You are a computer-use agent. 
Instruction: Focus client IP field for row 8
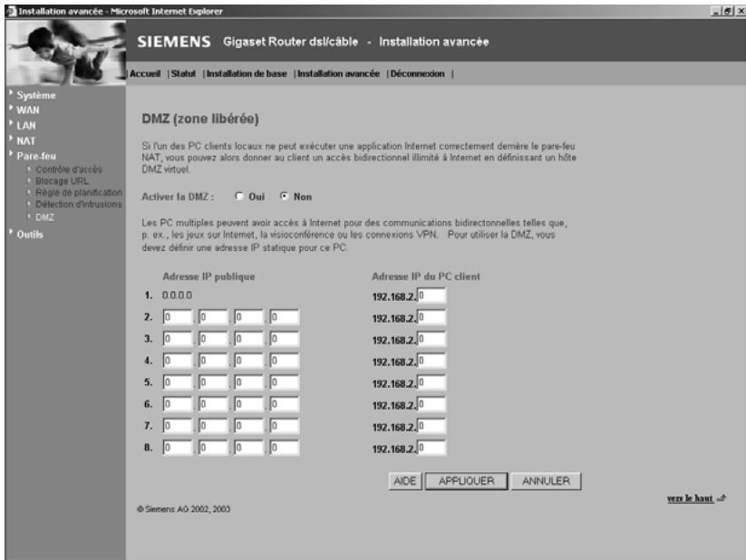click(431, 449)
